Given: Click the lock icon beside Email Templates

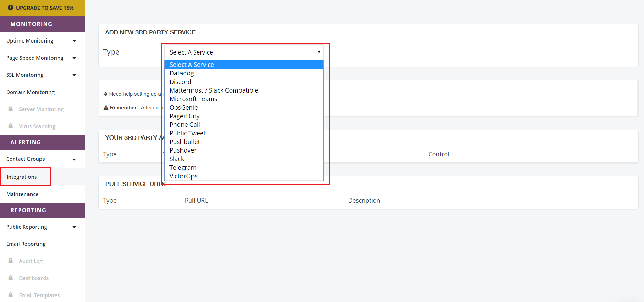Looking at the screenshot, I should pos(11,295).
